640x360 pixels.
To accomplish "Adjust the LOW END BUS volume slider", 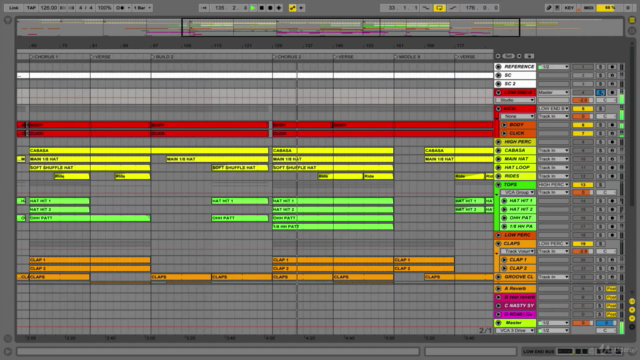I will click(x=582, y=100).
